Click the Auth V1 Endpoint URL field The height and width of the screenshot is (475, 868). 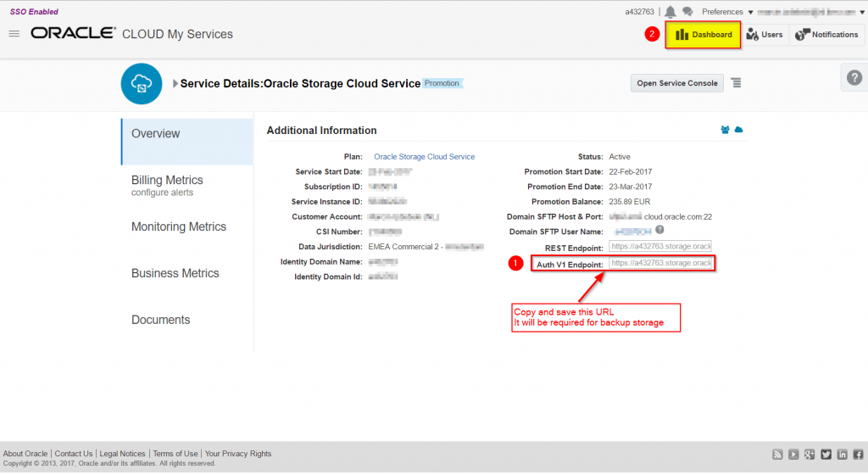[660, 264]
